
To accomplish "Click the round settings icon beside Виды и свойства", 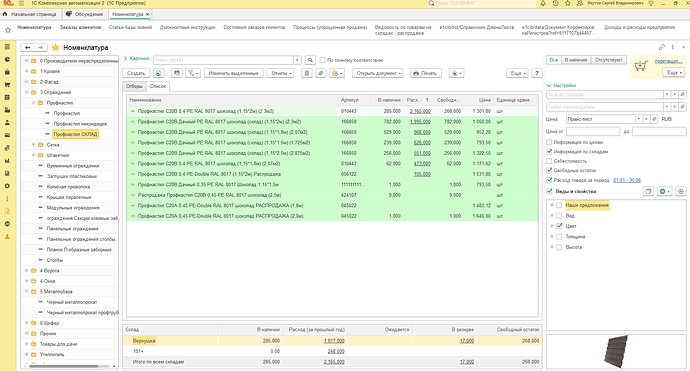I will 681,191.
